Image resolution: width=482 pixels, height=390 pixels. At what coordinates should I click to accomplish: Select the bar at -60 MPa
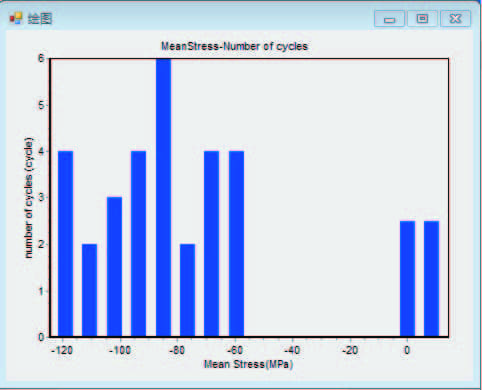pos(236,244)
